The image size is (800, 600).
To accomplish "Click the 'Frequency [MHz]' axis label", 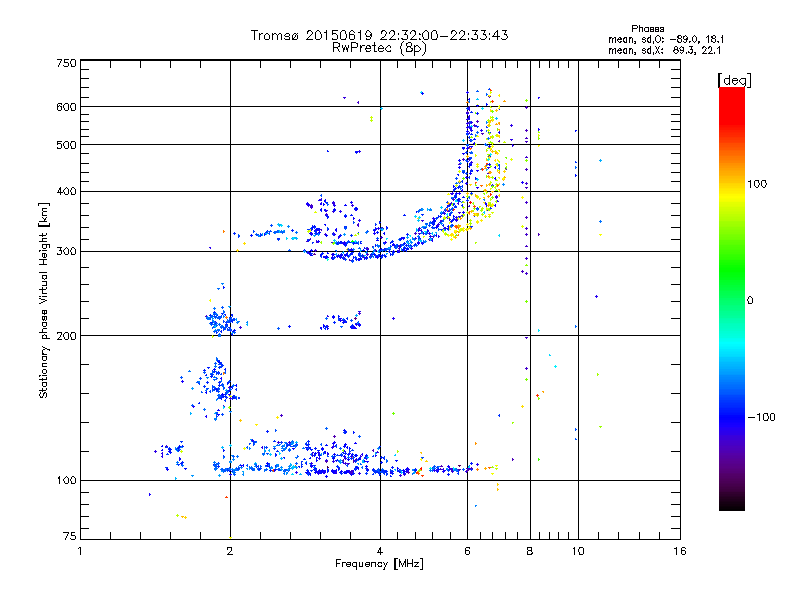I will coord(379,564).
